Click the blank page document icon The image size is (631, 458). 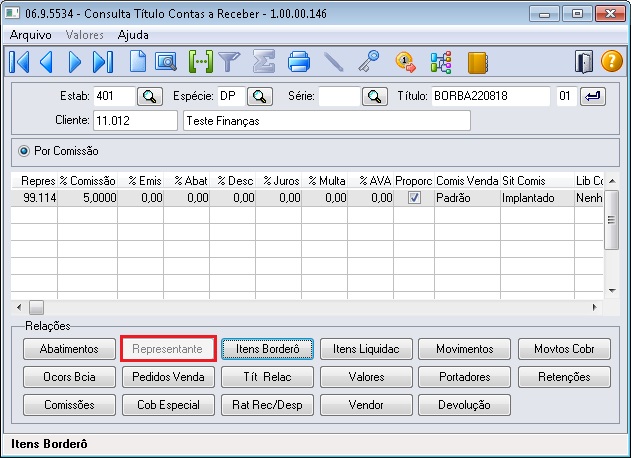(138, 62)
